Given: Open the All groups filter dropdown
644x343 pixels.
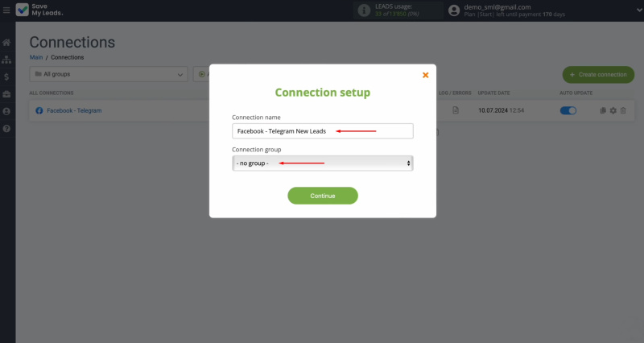Looking at the screenshot, I should tap(109, 74).
